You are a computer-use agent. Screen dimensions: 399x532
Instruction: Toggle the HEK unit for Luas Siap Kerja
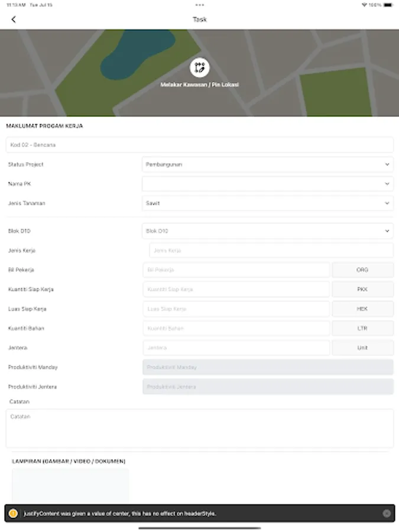pos(362,309)
